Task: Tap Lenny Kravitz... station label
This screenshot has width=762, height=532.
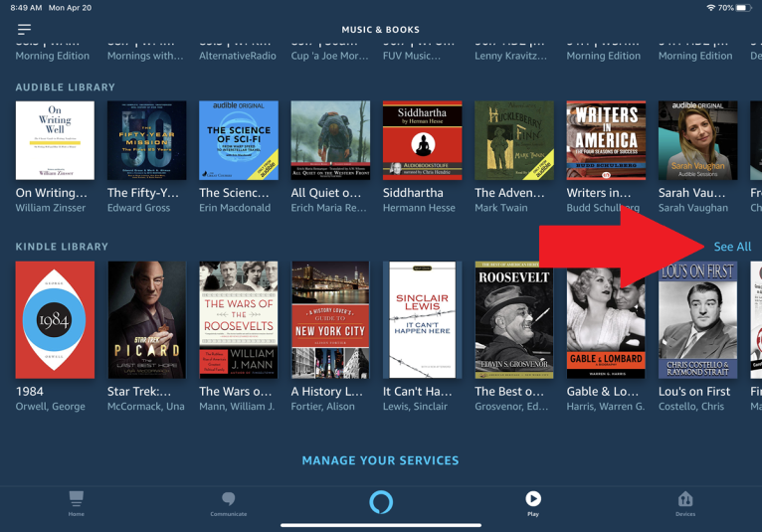Action: (x=510, y=56)
